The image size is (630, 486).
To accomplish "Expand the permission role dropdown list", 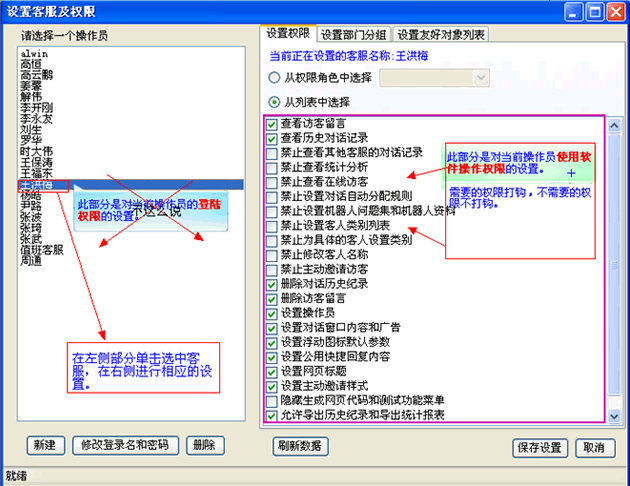I will [481, 77].
